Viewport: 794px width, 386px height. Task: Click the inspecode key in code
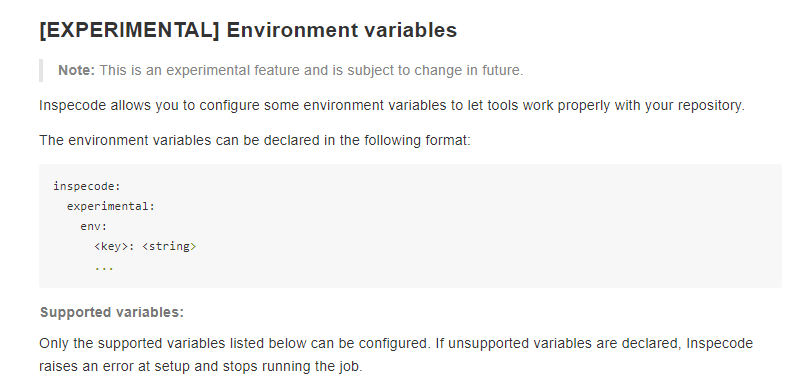(87, 186)
